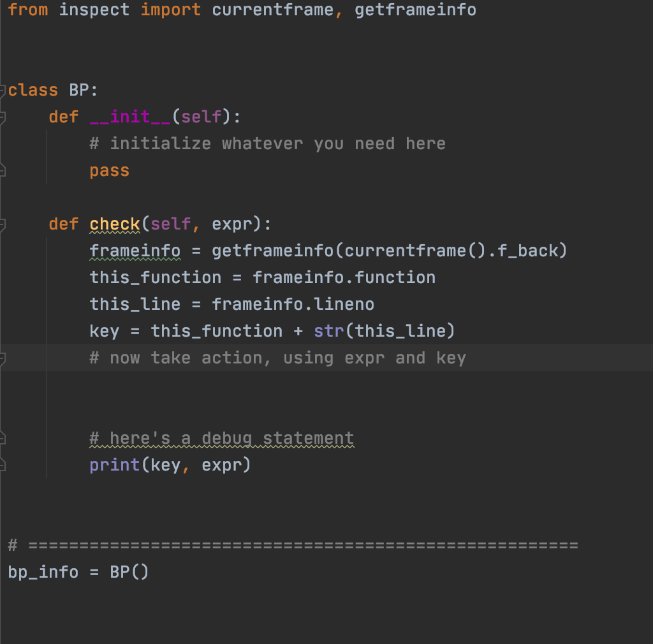Click the "class" keyword
The image size is (653, 644).
point(33,90)
